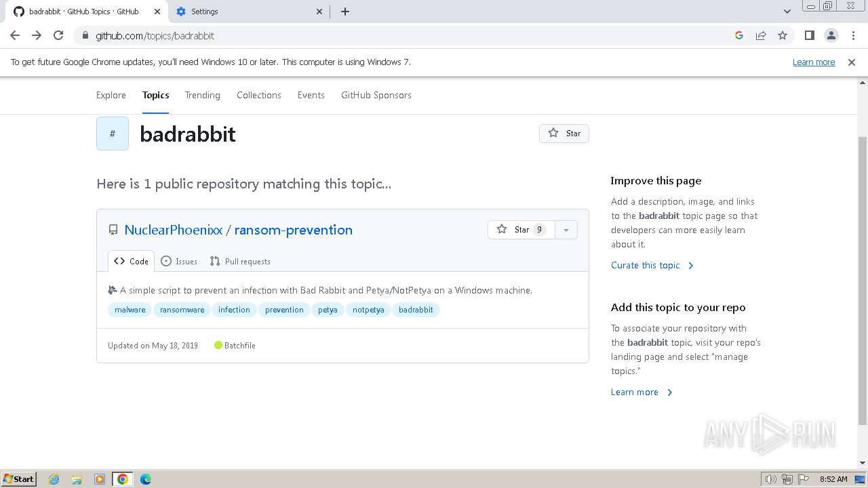868x488 pixels.
Task: Open the Events navigation item
Action: pos(311,95)
